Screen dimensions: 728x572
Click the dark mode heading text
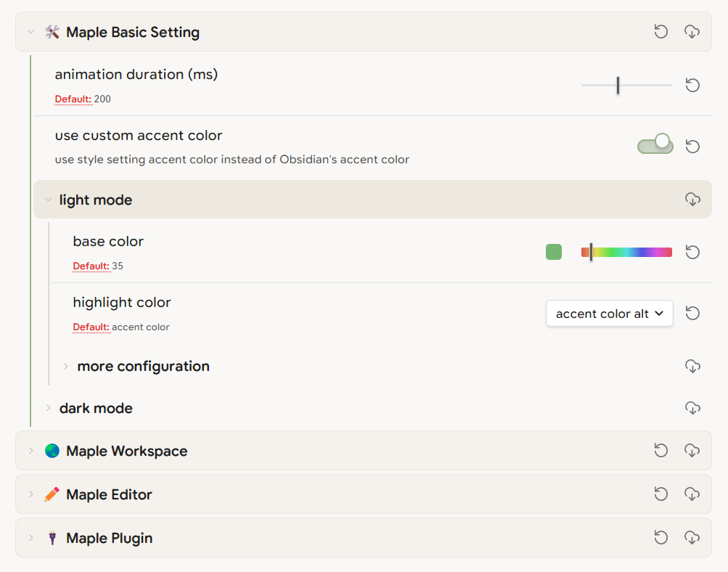tap(96, 408)
